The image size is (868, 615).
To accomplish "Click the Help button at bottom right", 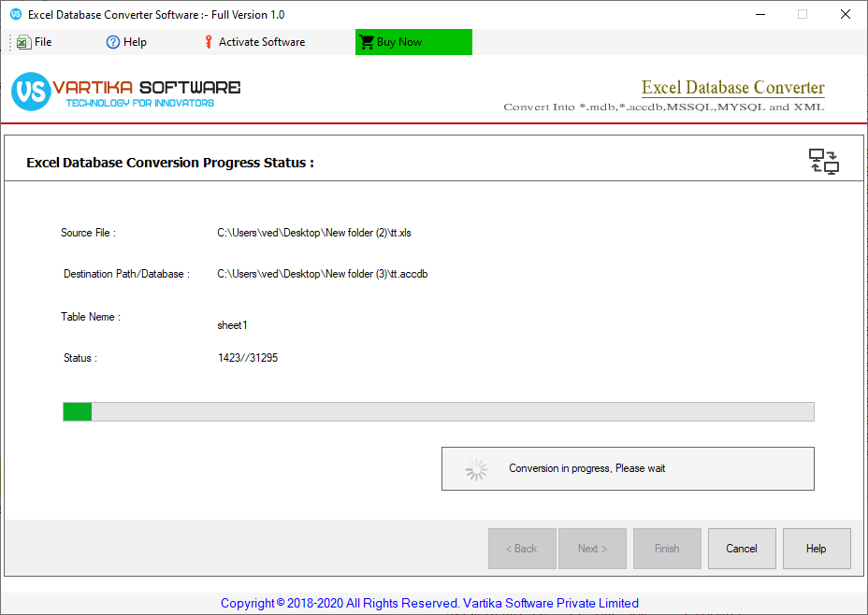I will (x=817, y=549).
